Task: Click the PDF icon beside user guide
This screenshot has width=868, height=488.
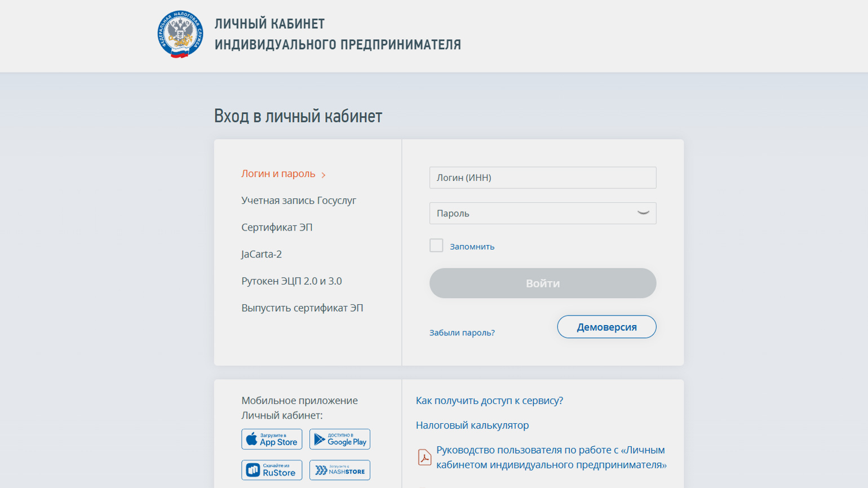Action: [424, 457]
